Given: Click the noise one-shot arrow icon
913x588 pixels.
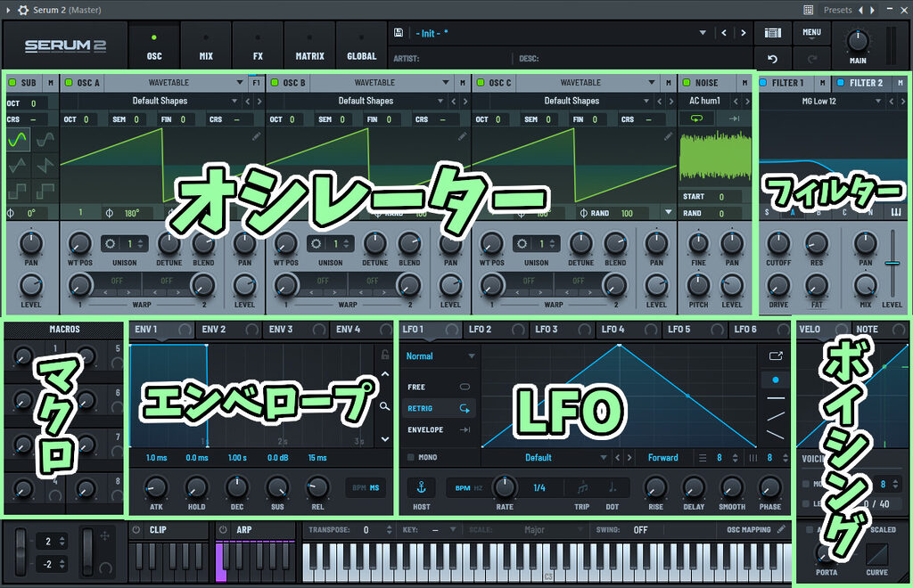Looking at the screenshot, I should coord(734,118).
